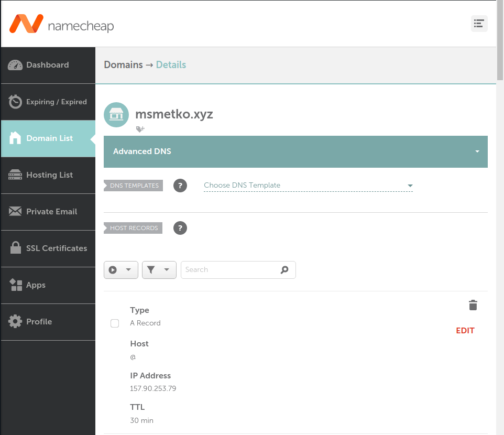Open the actions play-button dropdown
This screenshot has height=435, width=504.
[x=121, y=270]
